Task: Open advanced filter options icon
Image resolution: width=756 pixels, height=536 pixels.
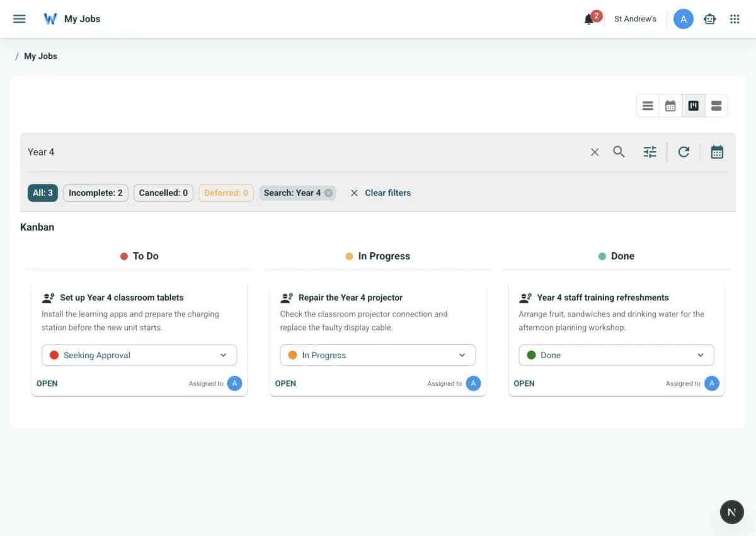Action: pos(650,152)
